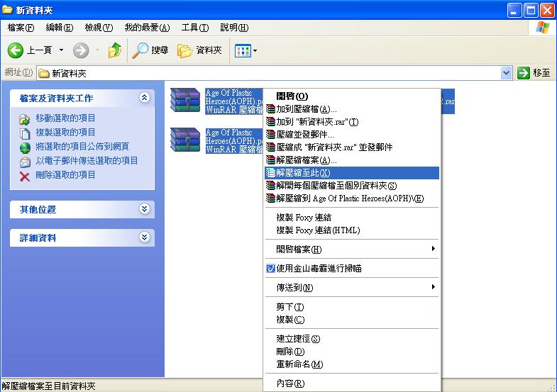Click email selected items envelope icon
This screenshot has width=557, height=392.
coord(25,162)
